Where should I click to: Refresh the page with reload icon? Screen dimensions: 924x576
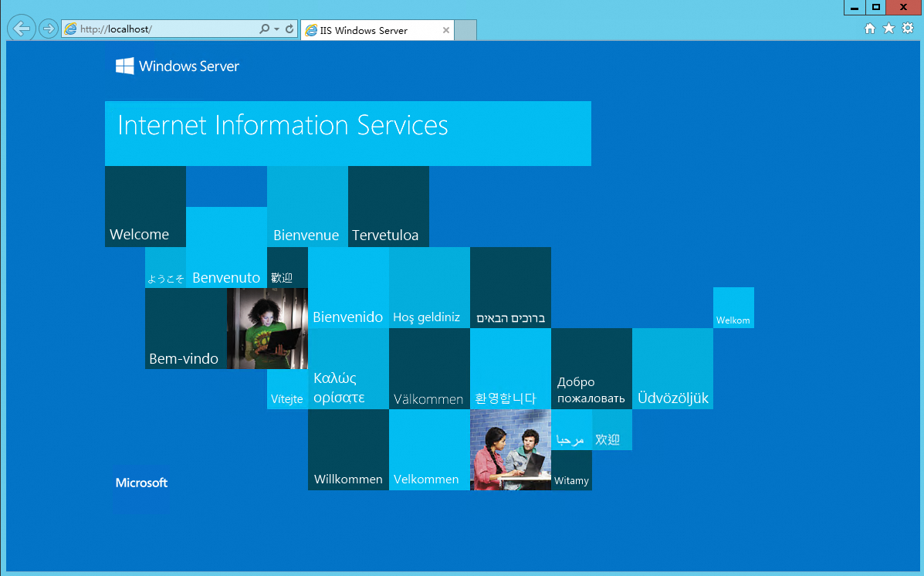click(x=289, y=29)
